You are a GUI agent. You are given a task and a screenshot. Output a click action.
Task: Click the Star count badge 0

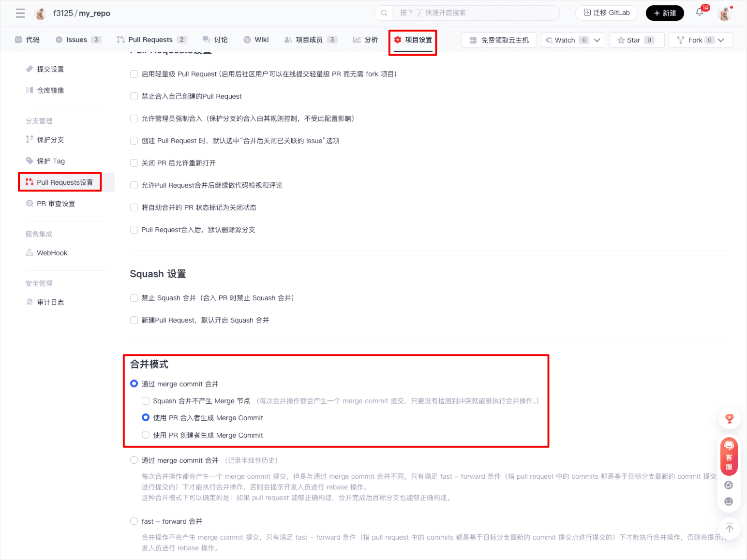point(649,40)
